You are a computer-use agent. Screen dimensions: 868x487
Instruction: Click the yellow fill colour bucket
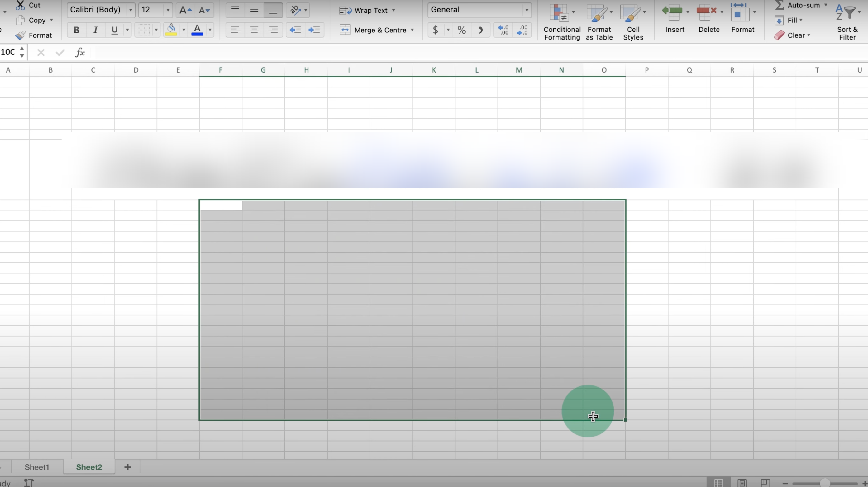(x=171, y=30)
